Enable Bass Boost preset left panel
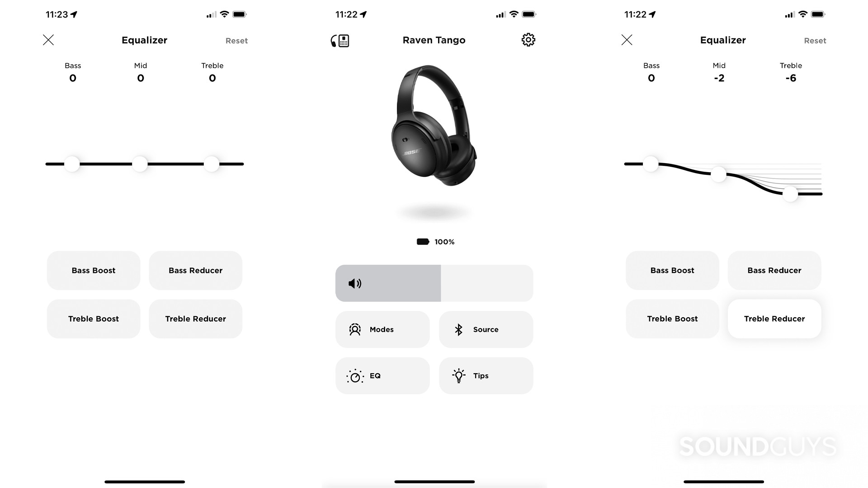The height and width of the screenshot is (488, 868). pyautogui.click(x=93, y=270)
